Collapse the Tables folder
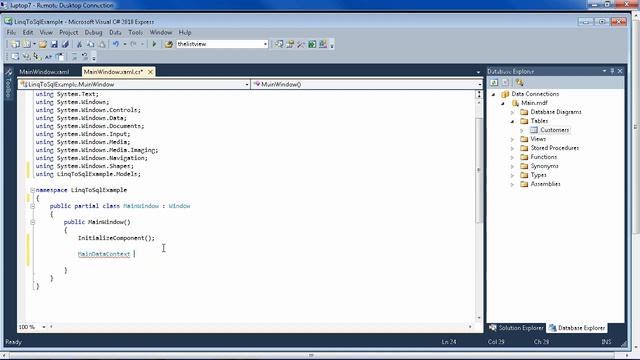This screenshot has height=360, width=640. 512,121
